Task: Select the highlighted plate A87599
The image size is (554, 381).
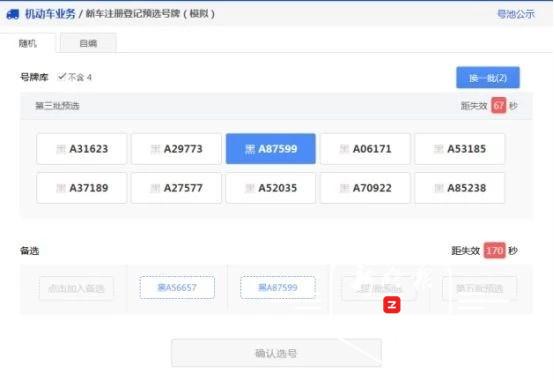Action: pos(271,149)
